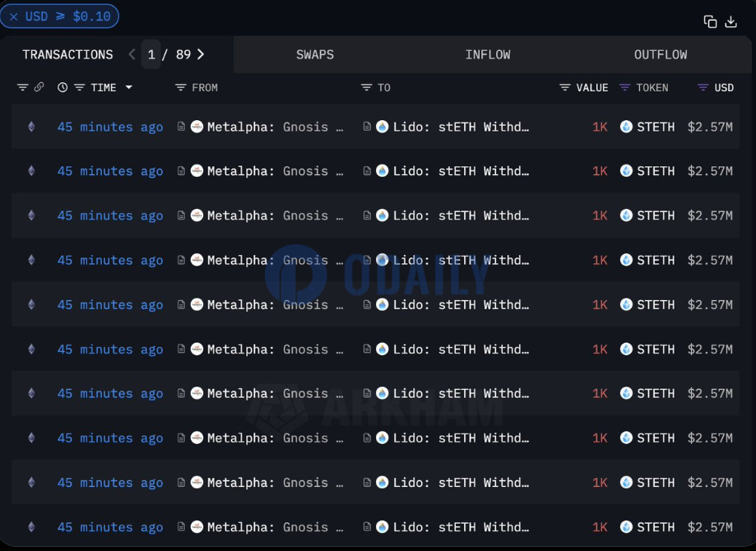
Task: Open the OUTFLOW tab
Action: point(661,54)
